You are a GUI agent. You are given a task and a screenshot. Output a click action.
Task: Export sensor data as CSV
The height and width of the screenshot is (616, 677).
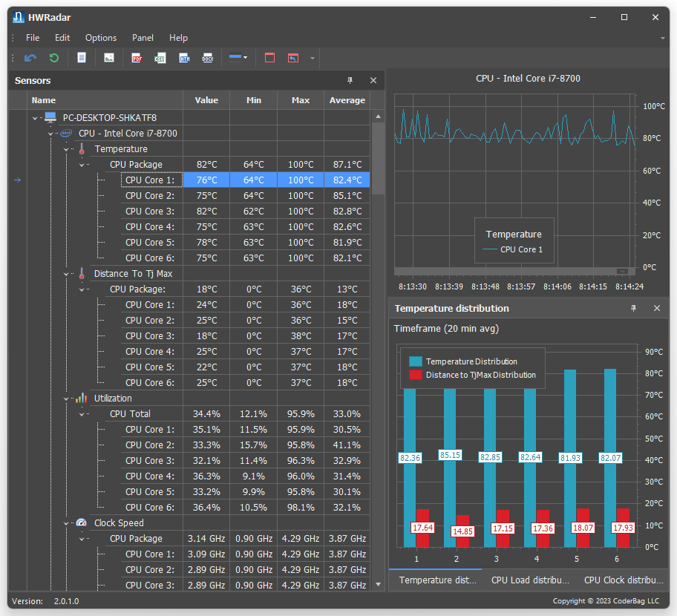click(x=160, y=58)
